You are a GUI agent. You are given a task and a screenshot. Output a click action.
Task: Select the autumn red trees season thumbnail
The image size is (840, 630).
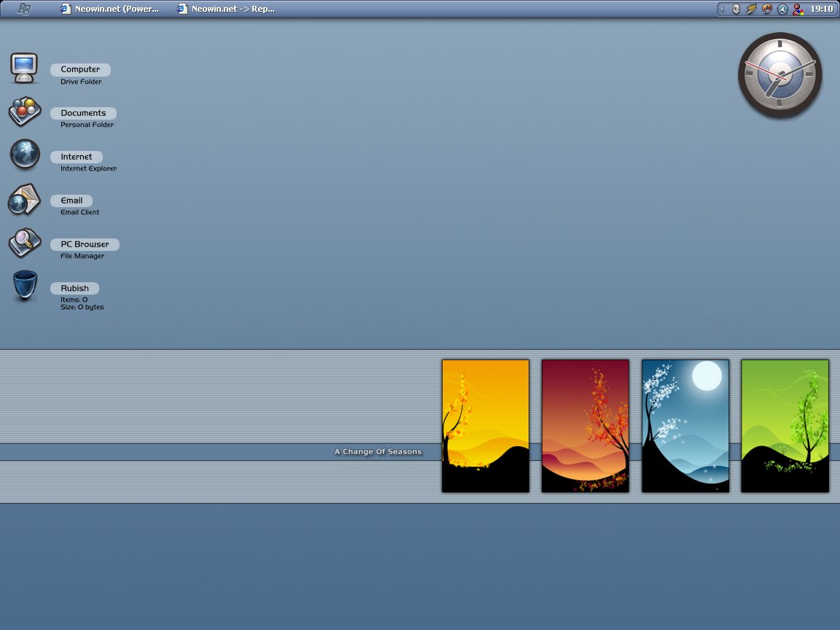tap(585, 425)
